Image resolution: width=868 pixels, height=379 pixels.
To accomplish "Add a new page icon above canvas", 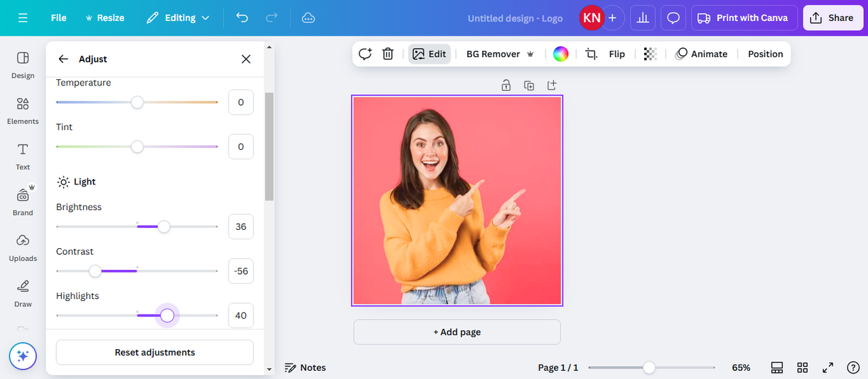I will (552, 85).
